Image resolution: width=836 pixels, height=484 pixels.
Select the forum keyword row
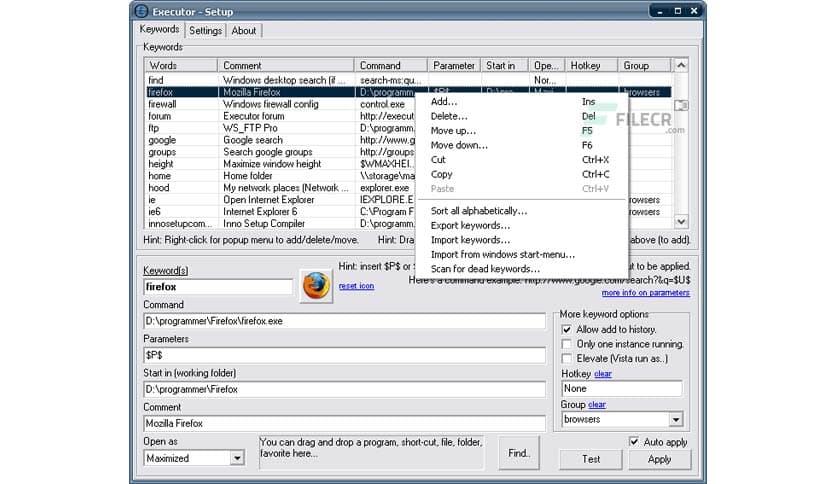(x=280, y=116)
